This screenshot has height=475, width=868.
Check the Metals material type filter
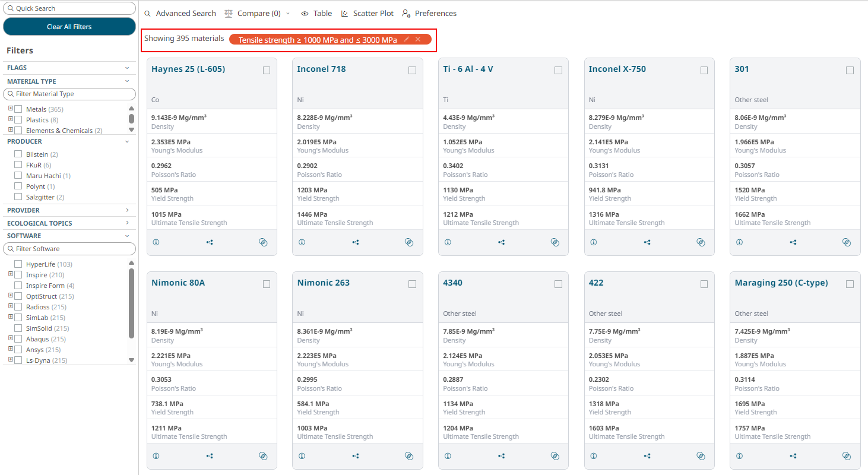click(x=18, y=109)
